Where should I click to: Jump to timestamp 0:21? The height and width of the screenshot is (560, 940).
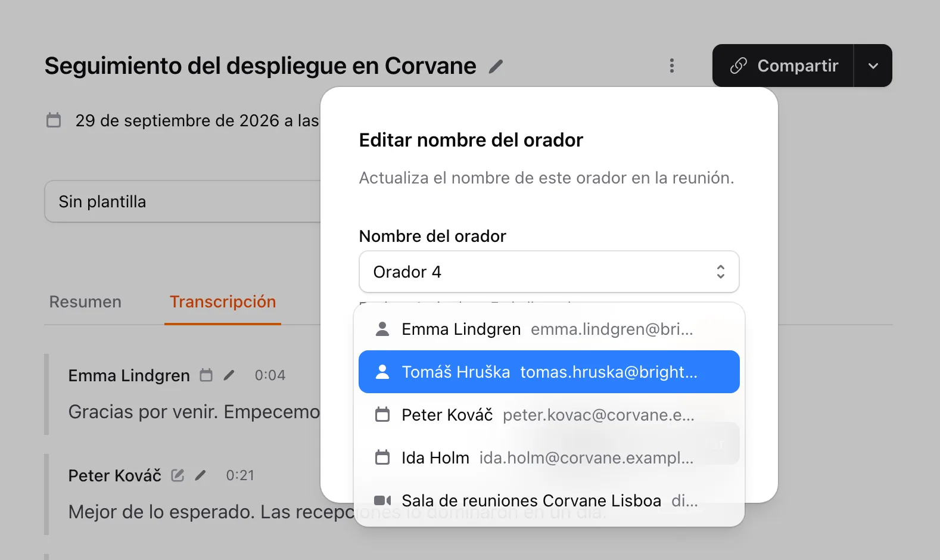point(240,475)
